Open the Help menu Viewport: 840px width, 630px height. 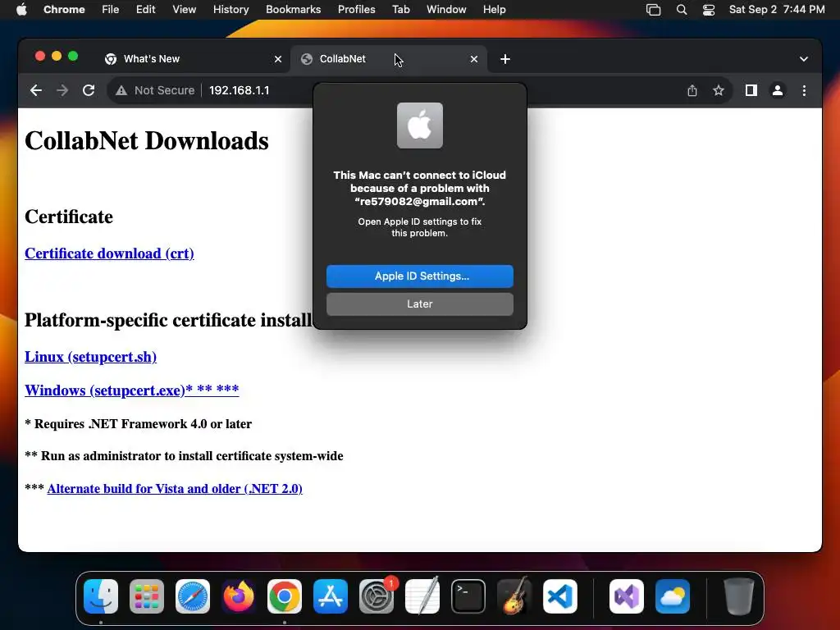[x=494, y=9]
